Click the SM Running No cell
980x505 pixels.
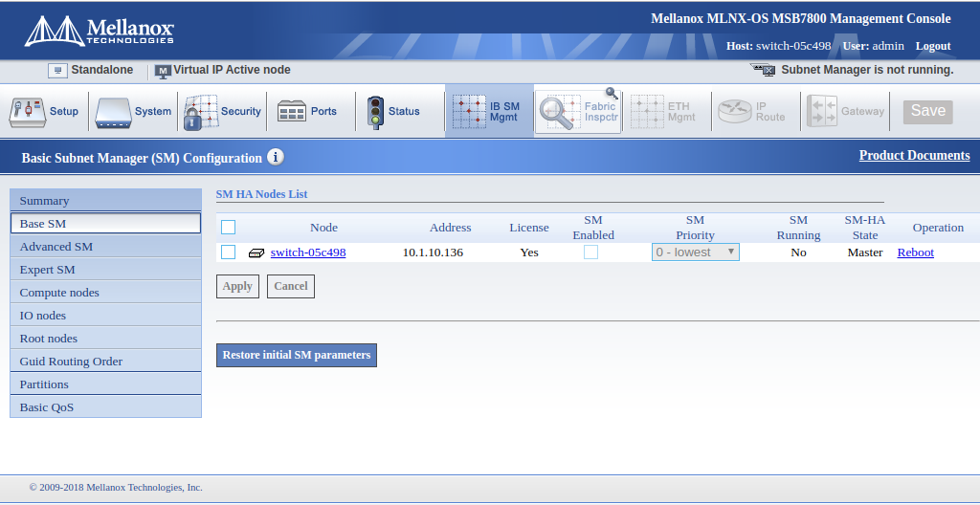pyautogui.click(x=798, y=252)
